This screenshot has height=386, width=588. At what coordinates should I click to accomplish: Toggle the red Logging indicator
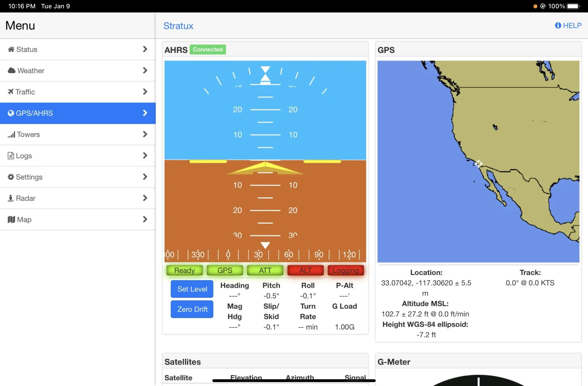pyautogui.click(x=346, y=270)
